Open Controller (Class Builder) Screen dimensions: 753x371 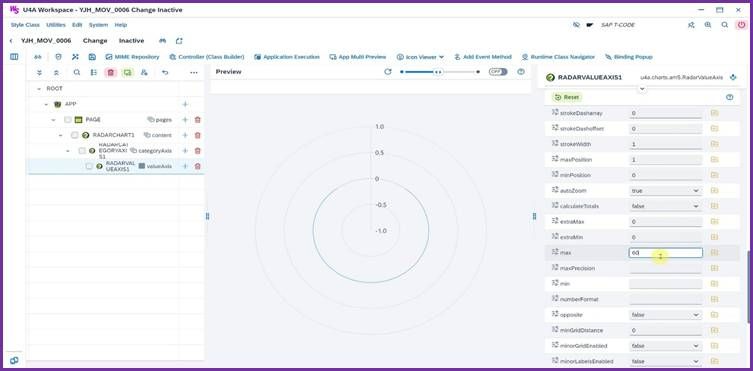click(x=206, y=57)
